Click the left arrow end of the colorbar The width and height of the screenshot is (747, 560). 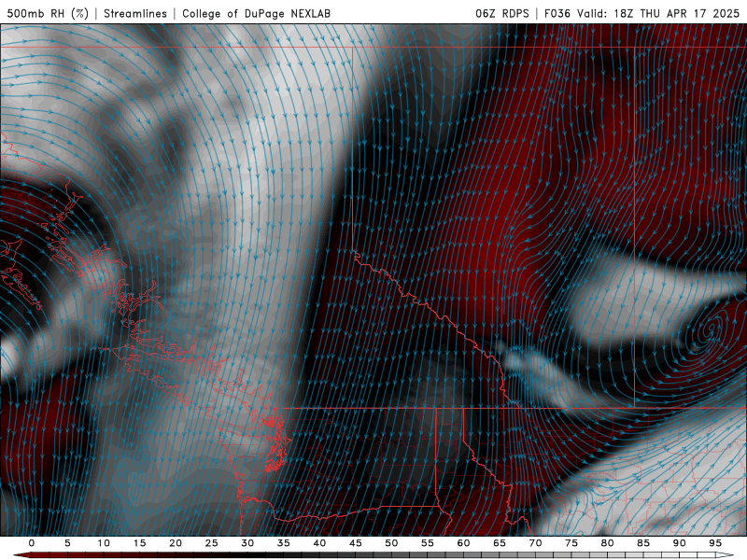coord(21,555)
